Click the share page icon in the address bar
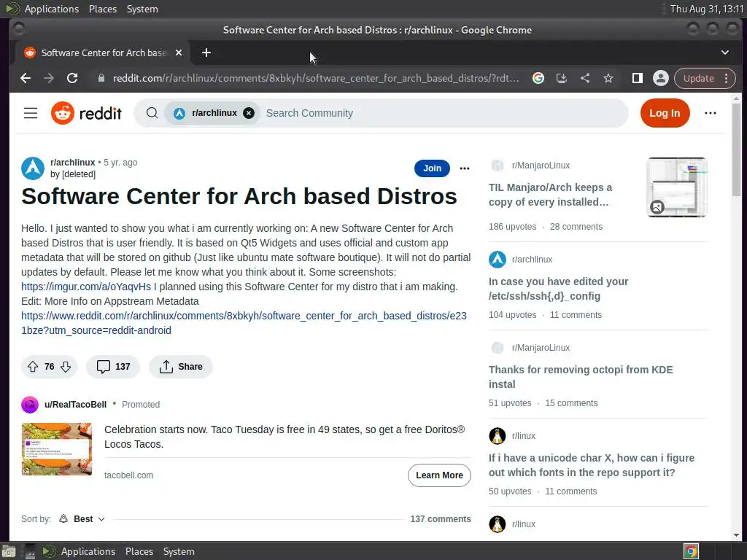 pyautogui.click(x=585, y=78)
